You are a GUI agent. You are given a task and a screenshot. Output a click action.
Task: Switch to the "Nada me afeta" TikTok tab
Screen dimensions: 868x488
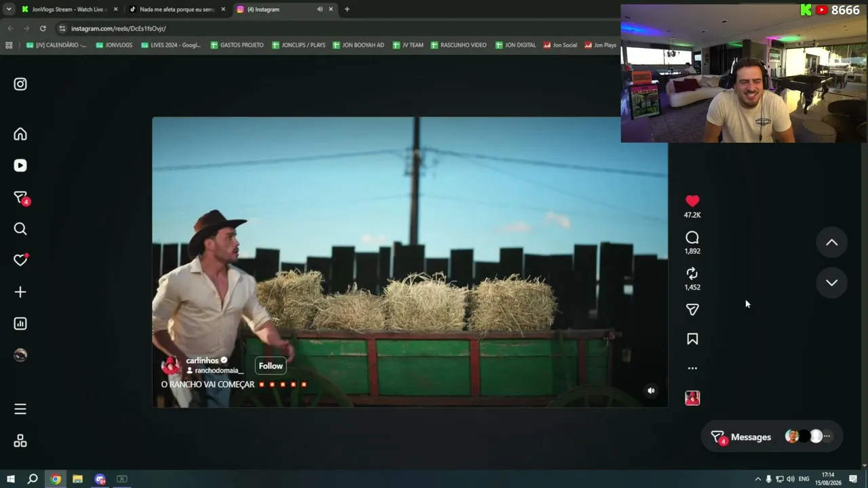(177, 9)
